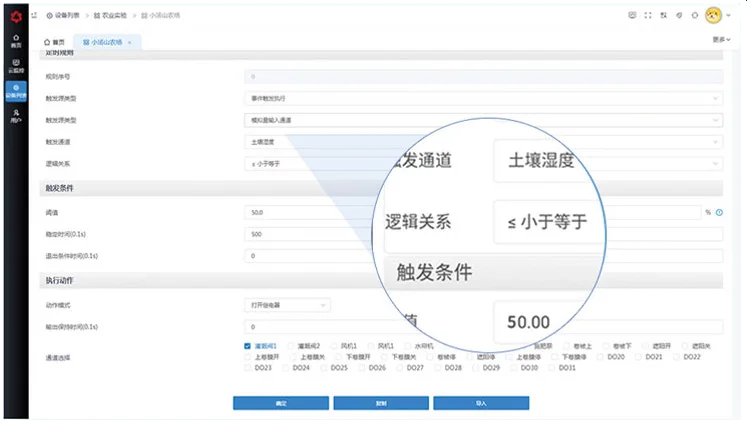747x423 pixels.
Task: Check the DO24 checkbox
Action: 285,368
